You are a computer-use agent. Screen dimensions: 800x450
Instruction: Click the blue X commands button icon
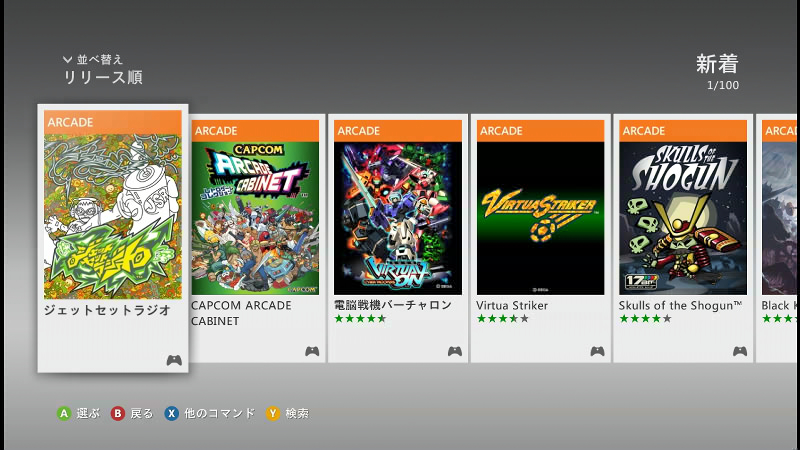171,413
